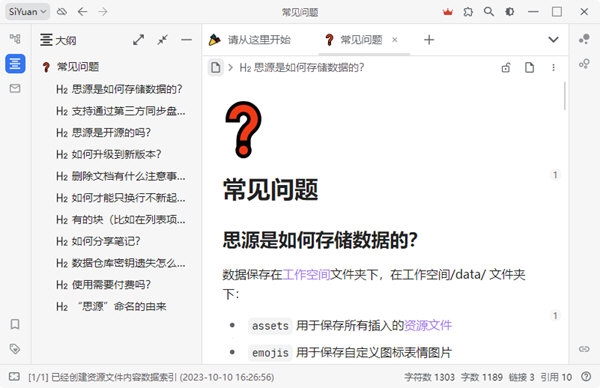600x388 pixels.
Task: Expand all outline headings
Action: 139,40
